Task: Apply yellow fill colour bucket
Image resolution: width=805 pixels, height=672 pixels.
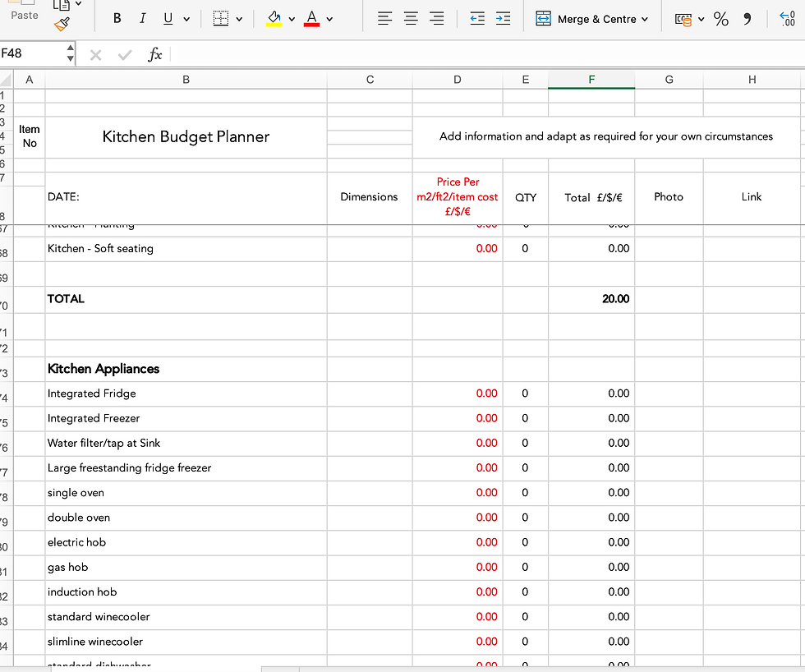Action: point(274,18)
